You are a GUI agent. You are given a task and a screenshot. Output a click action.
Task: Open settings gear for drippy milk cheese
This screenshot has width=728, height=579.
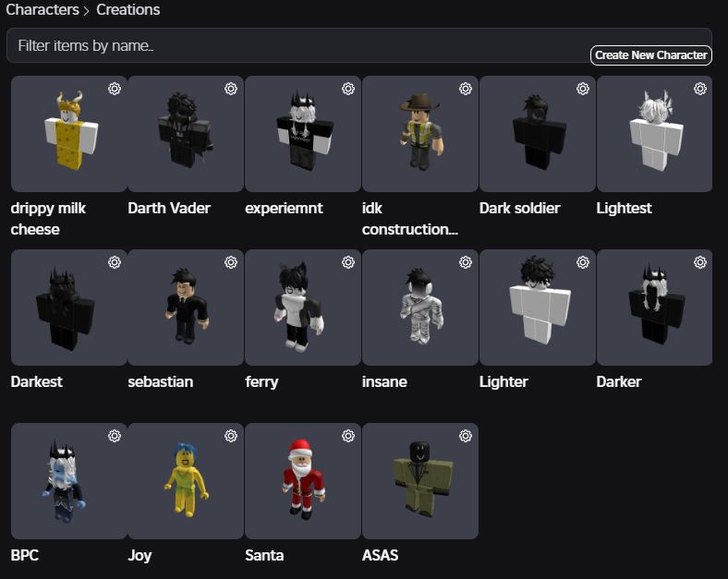tap(115, 89)
